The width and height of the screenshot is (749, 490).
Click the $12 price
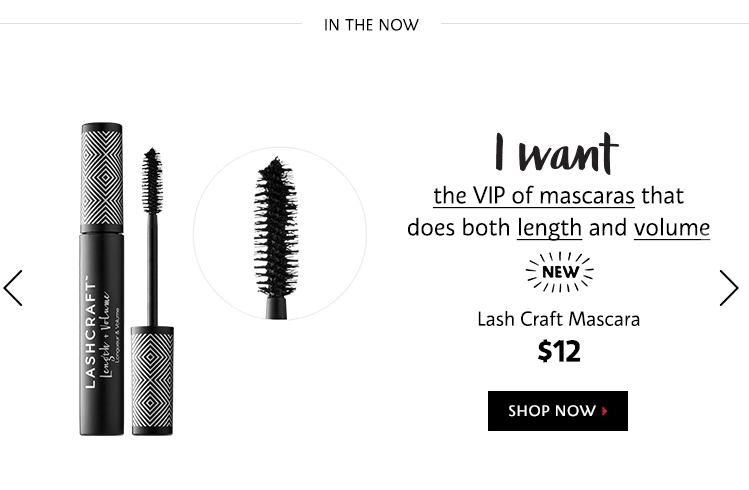(x=559, y=351)
